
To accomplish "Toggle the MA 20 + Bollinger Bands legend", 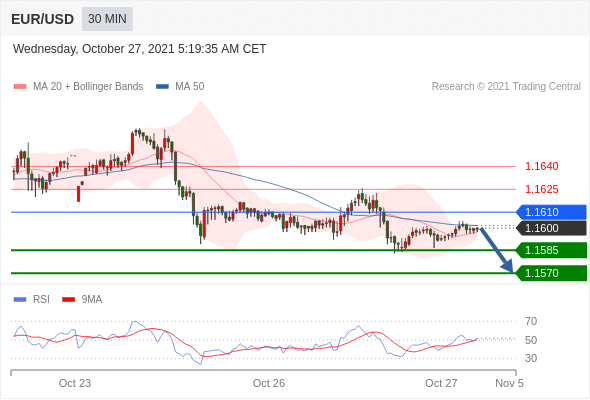I will [78, 87].
